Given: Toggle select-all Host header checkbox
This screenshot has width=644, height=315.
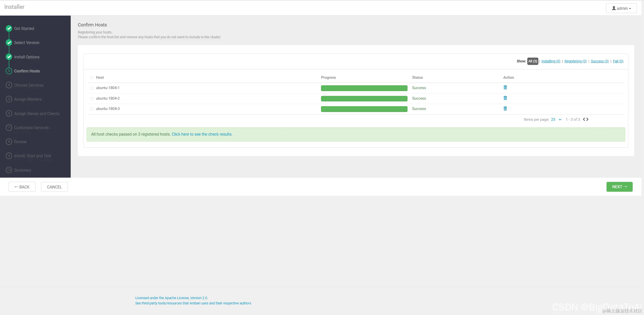Looking at the screenshot, I should (92, 78).
